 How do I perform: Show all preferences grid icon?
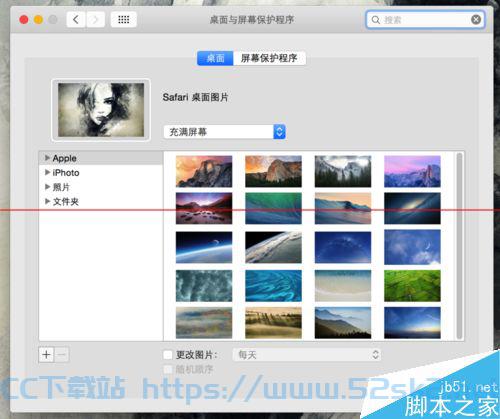124,20
